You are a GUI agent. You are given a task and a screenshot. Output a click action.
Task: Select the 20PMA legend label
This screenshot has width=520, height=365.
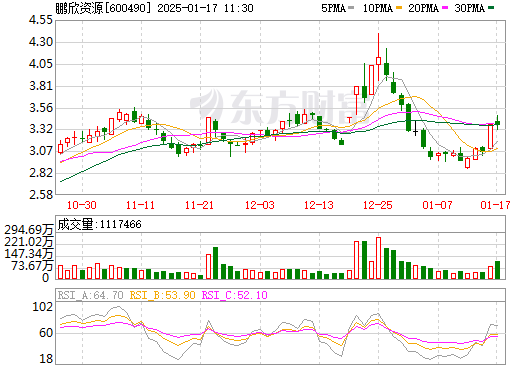(423, 8)
